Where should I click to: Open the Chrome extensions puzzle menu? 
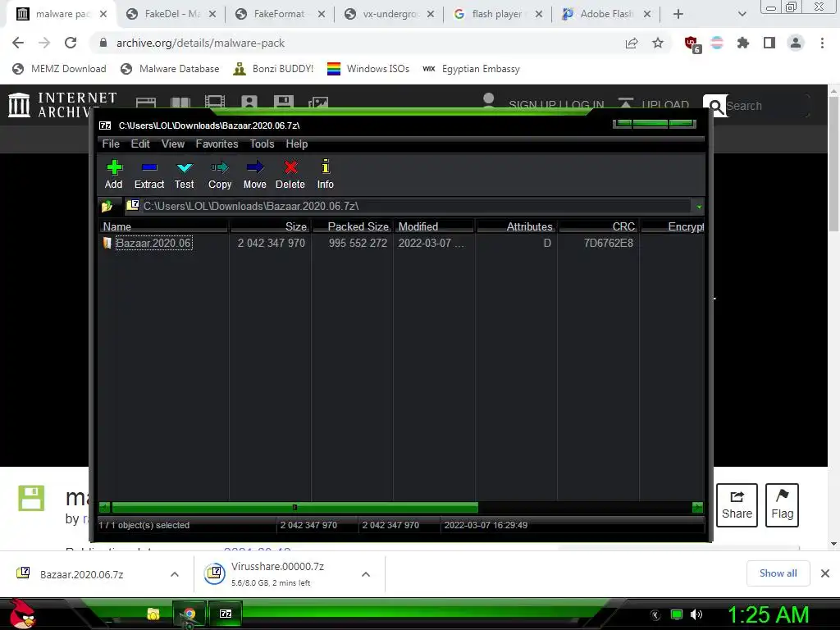tap(743, 43)
